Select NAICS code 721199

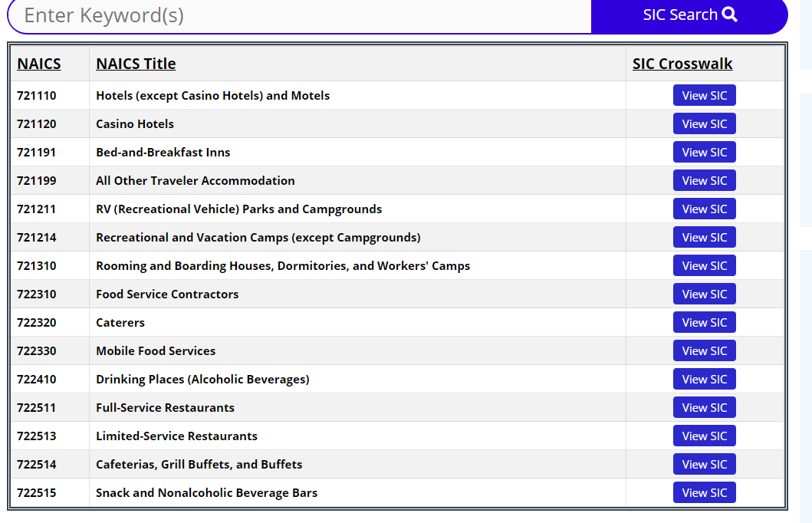[36, 181]
